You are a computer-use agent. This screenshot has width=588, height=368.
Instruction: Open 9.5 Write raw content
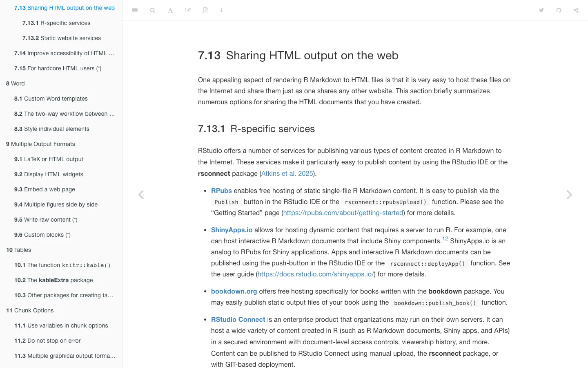tap(46, 220)
